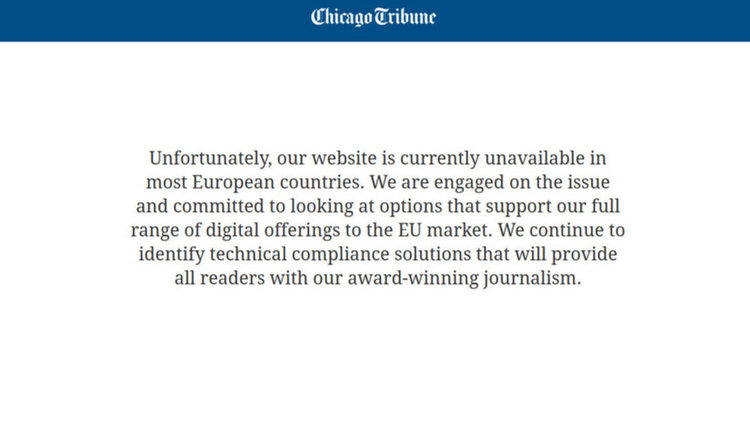Click the phrase "support our full"

click(x=552, y=206)
